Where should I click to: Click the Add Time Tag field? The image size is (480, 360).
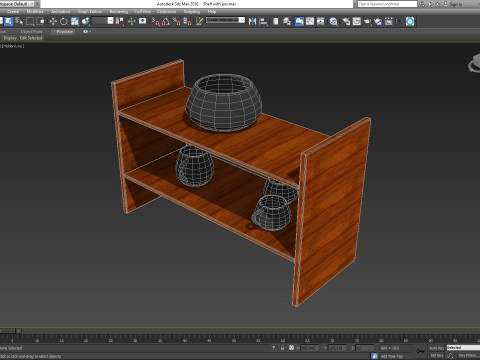[x=392, y=356]
